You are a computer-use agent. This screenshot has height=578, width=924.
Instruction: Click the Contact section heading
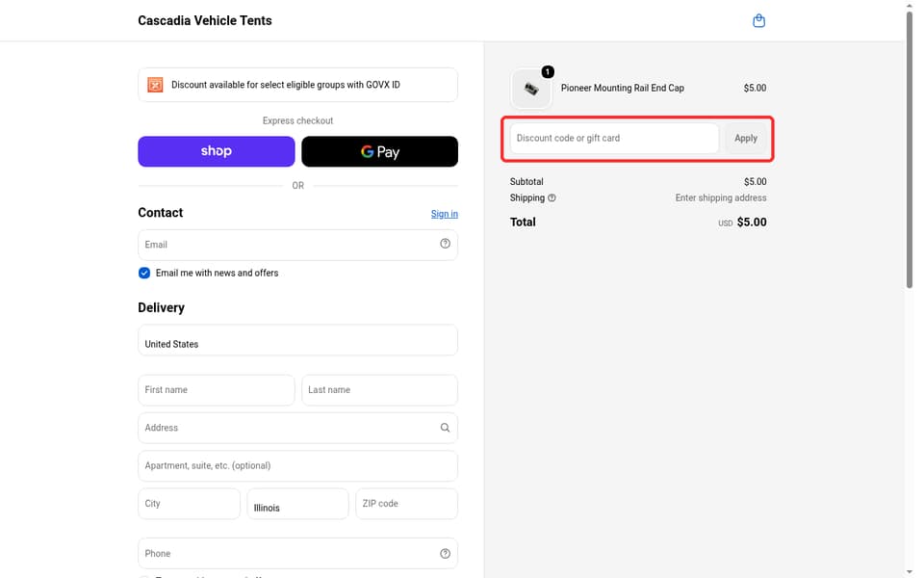click(161, 213)
